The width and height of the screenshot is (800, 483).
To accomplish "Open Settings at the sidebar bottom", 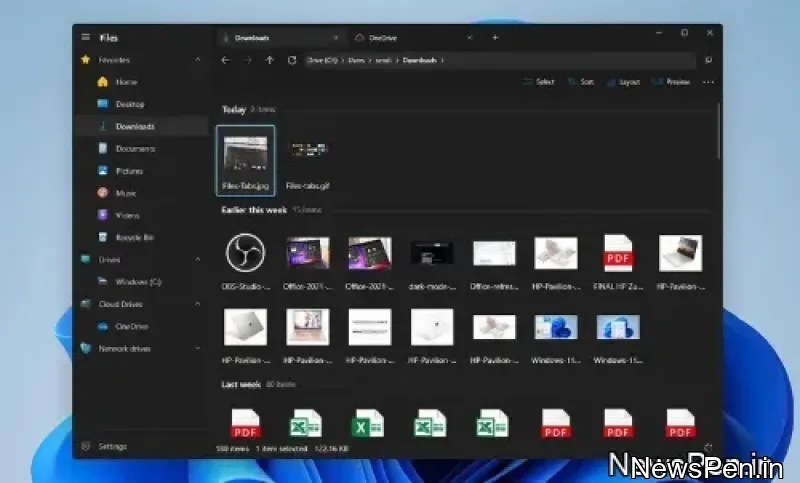I will (x=112, y=446).
